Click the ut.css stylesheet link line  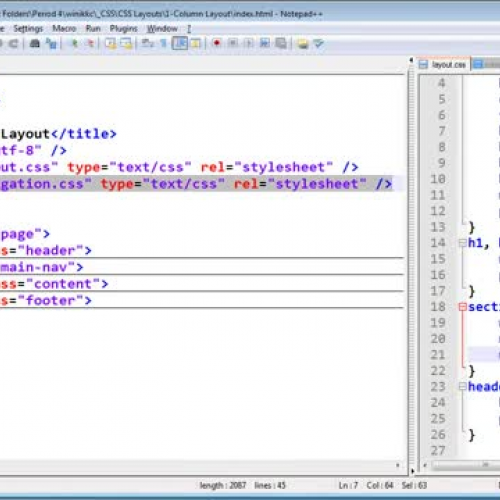click(179, 167)
